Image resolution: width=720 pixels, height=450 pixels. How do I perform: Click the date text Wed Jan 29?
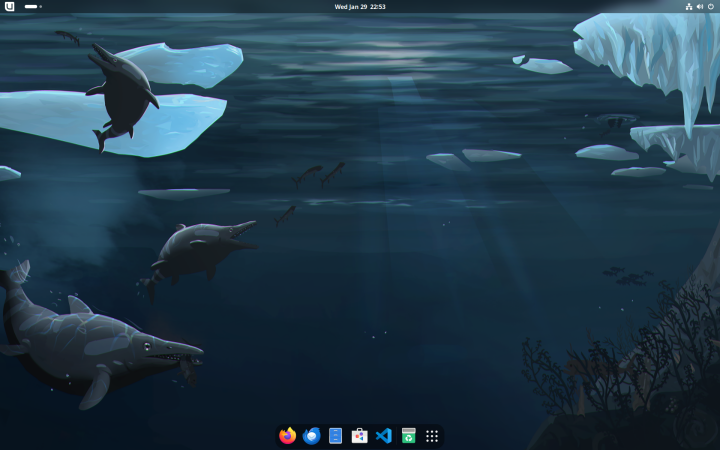[350, 6]
